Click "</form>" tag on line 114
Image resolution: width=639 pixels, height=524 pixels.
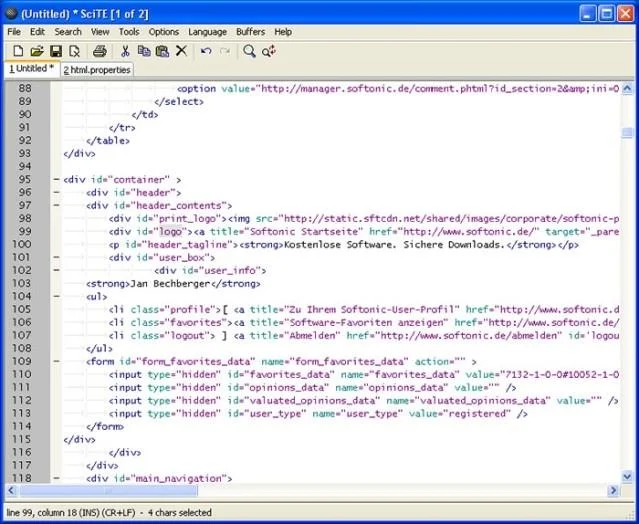click(x=105, y=427)
